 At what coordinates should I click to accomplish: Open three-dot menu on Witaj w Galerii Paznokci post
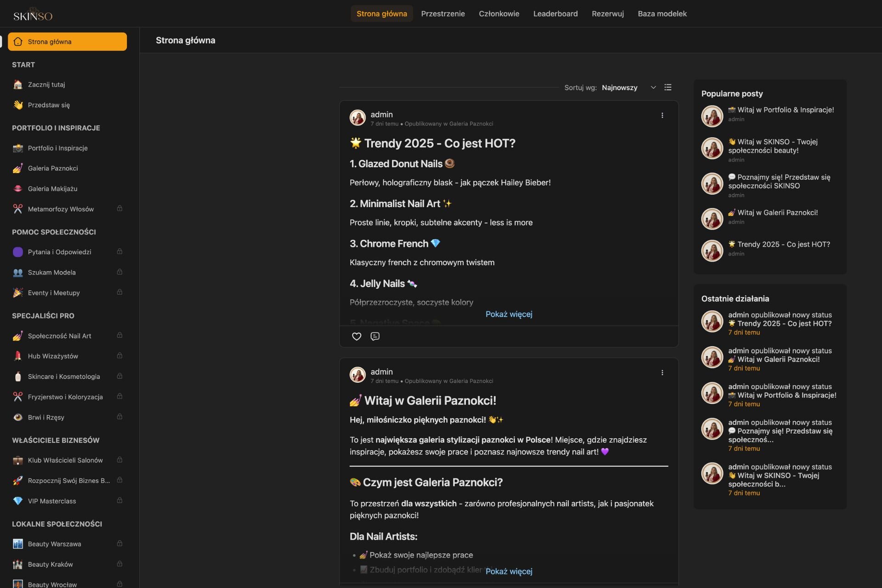tap(662, 373)
